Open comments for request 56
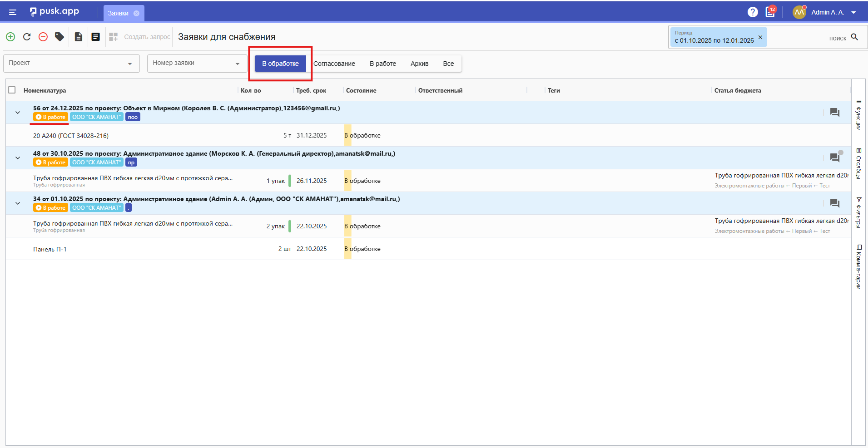868x448 pixels. [x=834, y=112]
